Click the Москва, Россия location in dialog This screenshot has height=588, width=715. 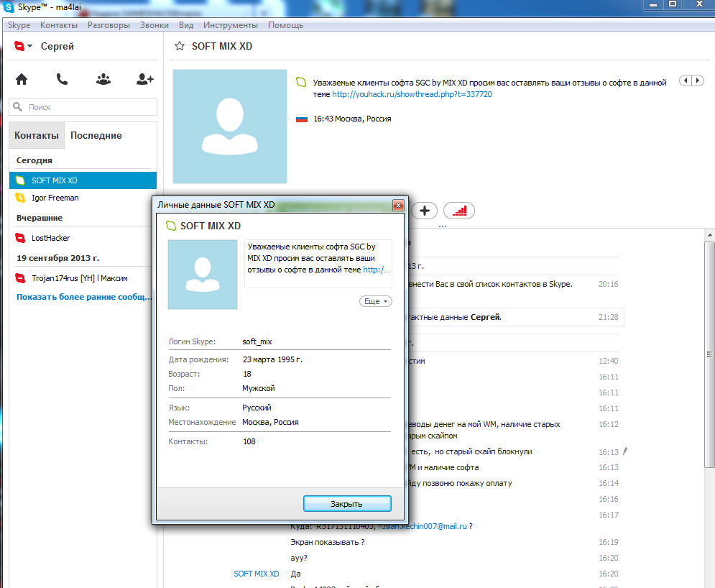pyautogui.click(x=270, y=422)
